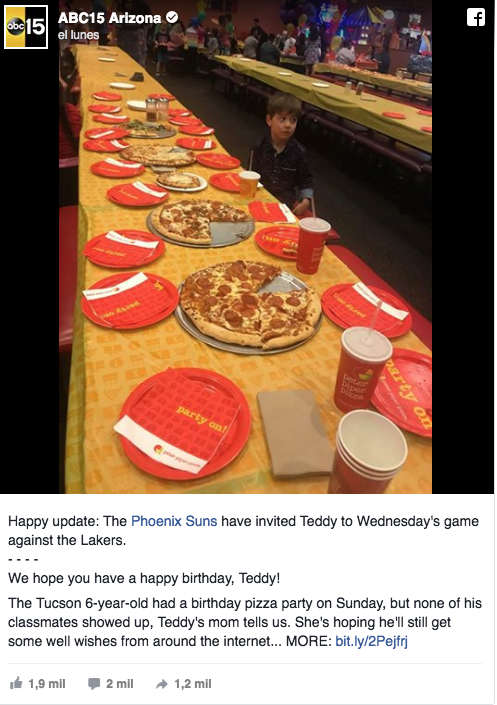Click the 'We hope you have a happy birthday' line

[144, 578]
